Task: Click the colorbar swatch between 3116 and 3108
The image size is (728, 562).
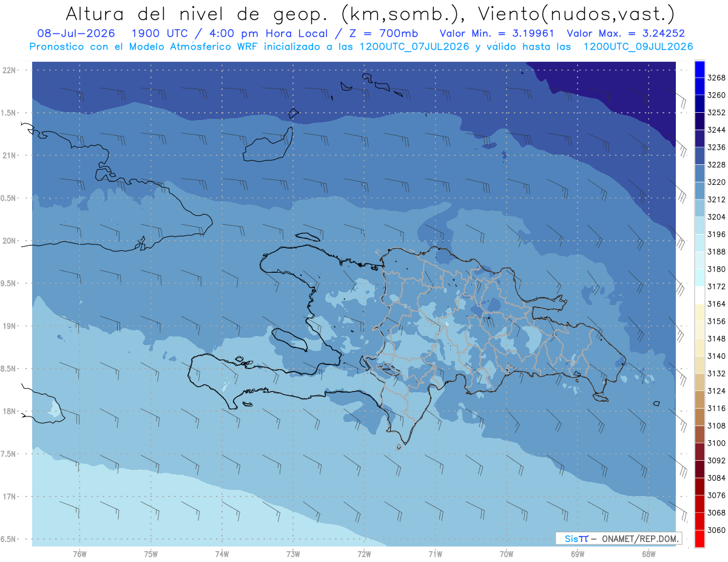Action: [699, 417]
